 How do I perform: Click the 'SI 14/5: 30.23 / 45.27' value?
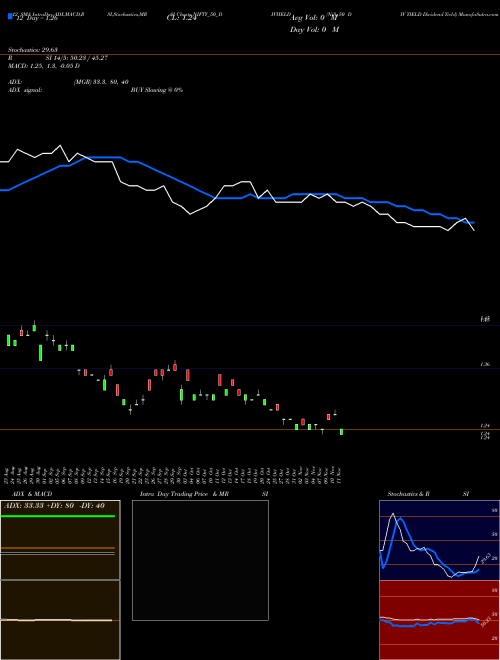click(77, 58)
